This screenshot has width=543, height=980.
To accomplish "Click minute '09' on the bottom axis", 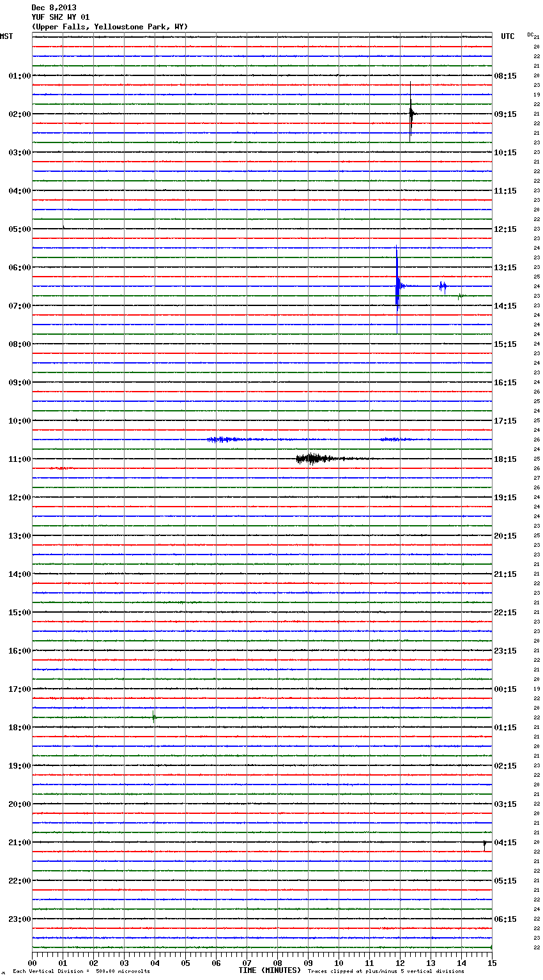I will (308, 963).
